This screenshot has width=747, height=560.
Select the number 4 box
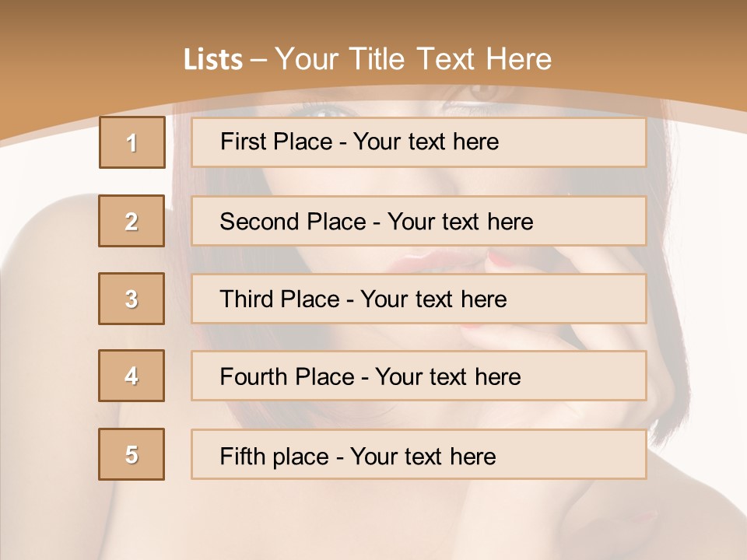[132, 376]
